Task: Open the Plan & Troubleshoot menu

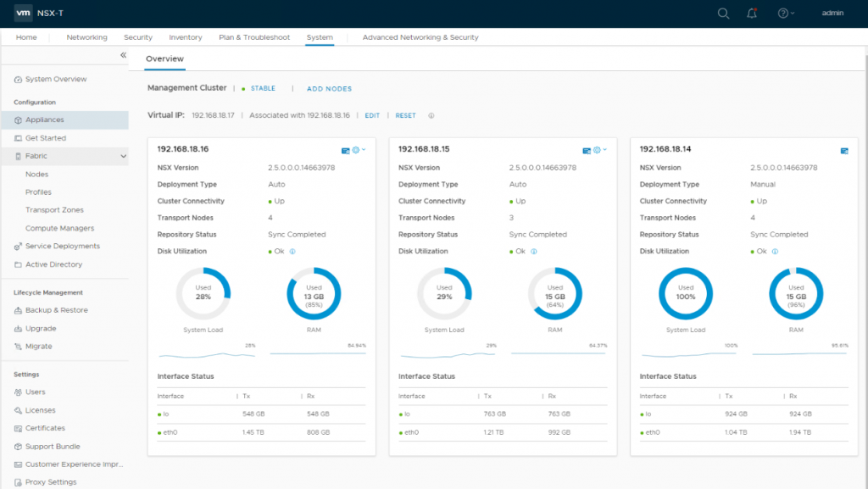Action: click(254, 37)
